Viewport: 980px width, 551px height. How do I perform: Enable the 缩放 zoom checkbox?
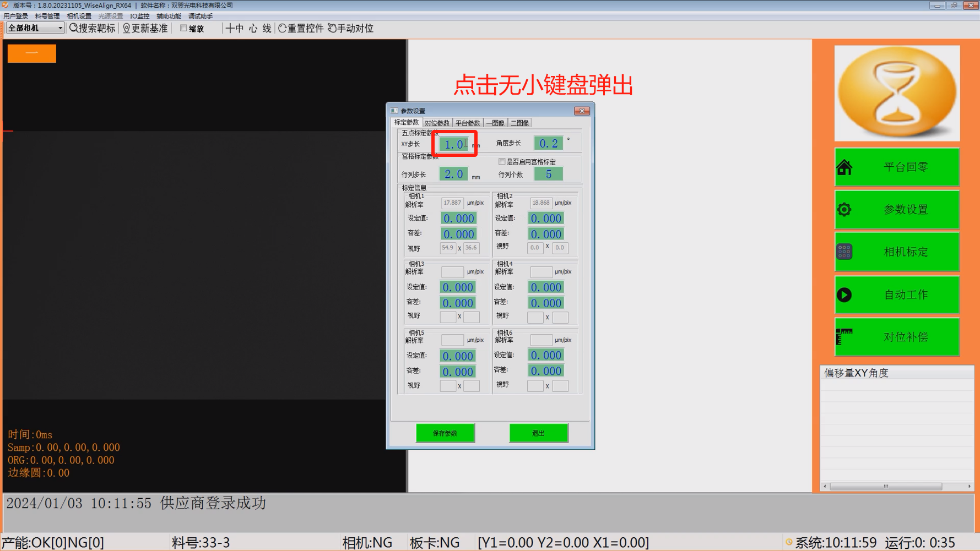[183, 29]
